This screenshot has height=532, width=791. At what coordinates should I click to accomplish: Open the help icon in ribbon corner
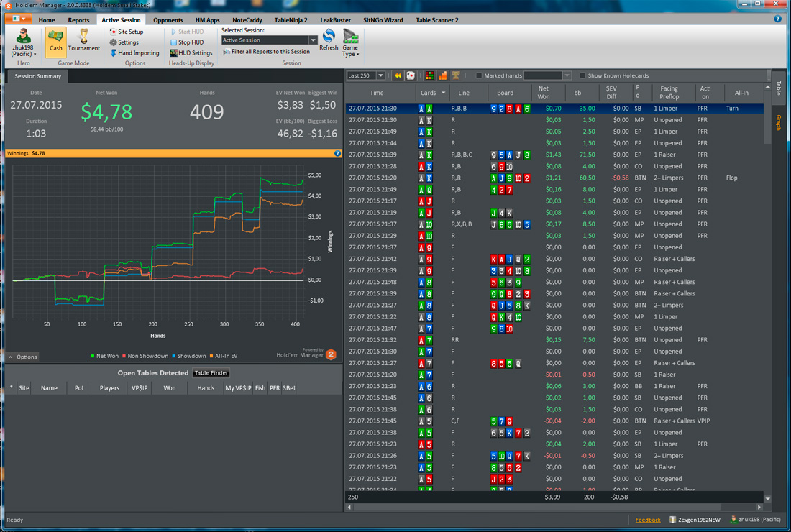[x=777, y=19]
